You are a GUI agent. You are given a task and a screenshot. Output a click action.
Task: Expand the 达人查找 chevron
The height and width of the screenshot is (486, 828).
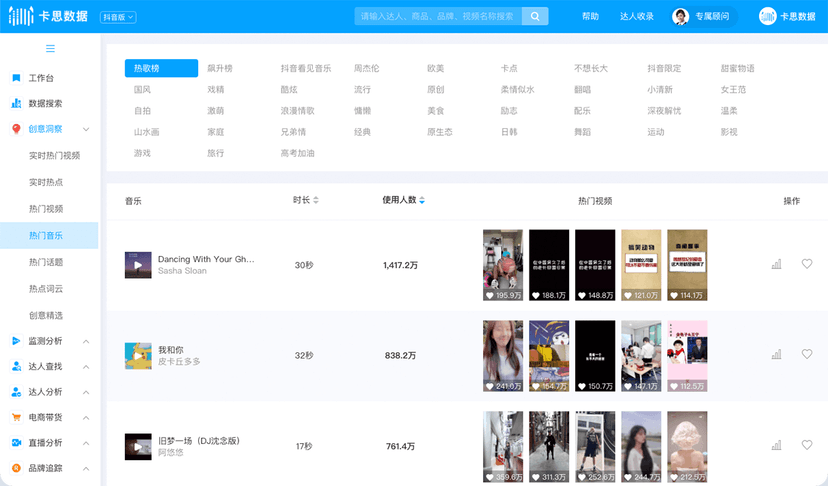pos(86,367)
